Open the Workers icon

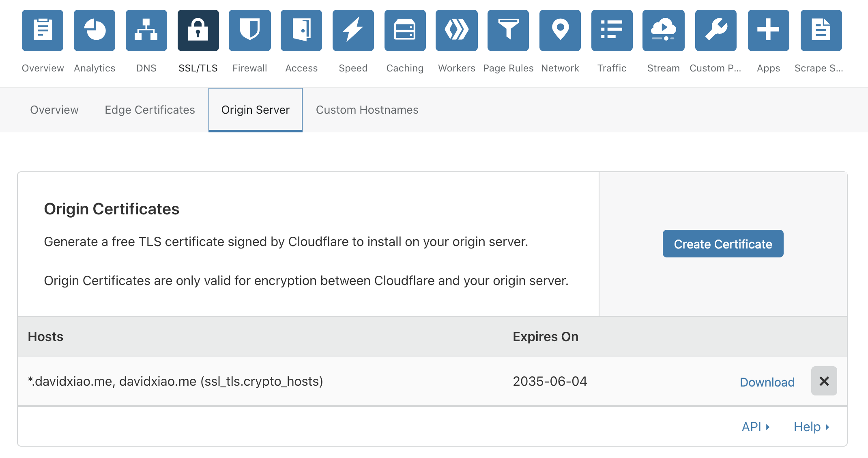pyautogui.click(x=457, y=30)
